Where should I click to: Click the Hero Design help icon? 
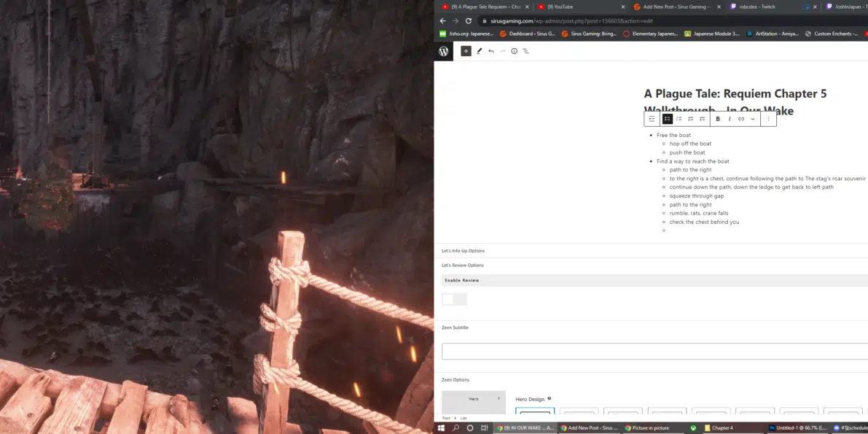pyautogui.click(x=550, y=398)
